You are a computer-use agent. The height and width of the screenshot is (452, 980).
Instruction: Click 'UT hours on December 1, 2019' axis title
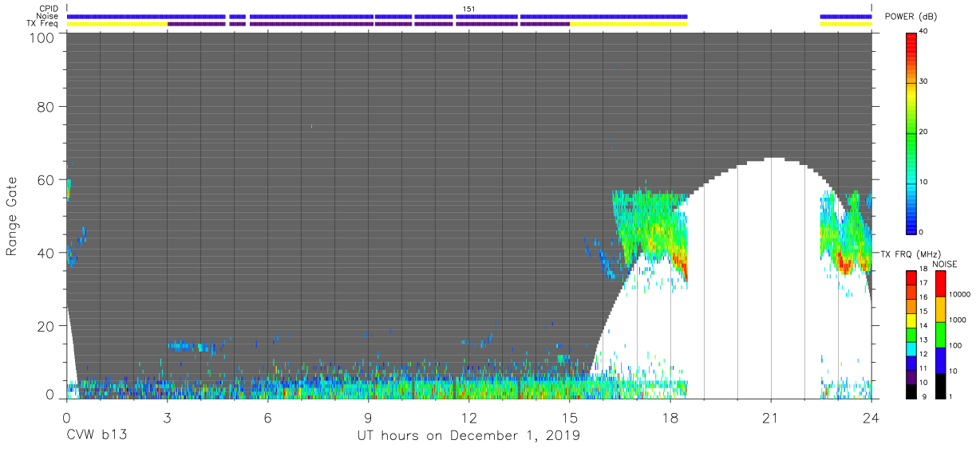click(x=468, y=436)
